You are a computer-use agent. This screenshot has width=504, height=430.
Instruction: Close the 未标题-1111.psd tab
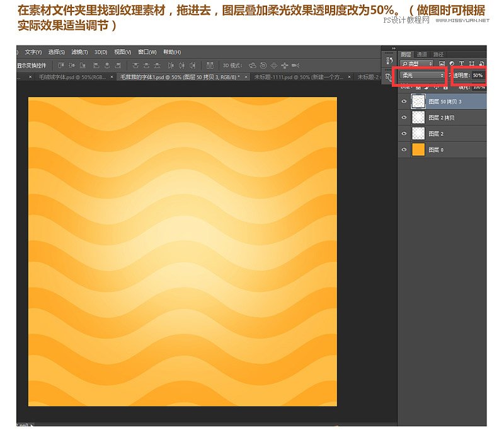pos(350,77)
